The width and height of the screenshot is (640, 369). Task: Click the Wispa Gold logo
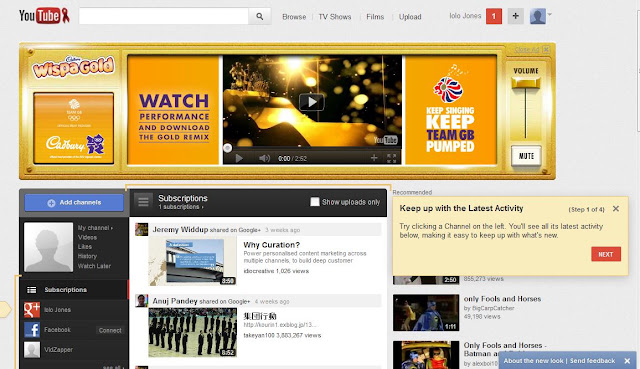click(x=73, y=67)
